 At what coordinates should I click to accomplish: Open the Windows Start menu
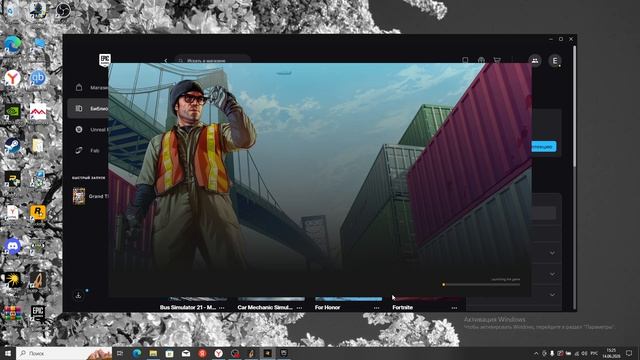(8, 353)
